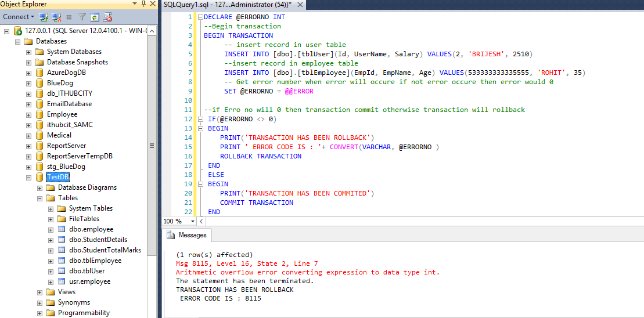Click the Synonyms folder icon
Image resolution: width=644 pixels, height=318 pixels.
point(51,302)
